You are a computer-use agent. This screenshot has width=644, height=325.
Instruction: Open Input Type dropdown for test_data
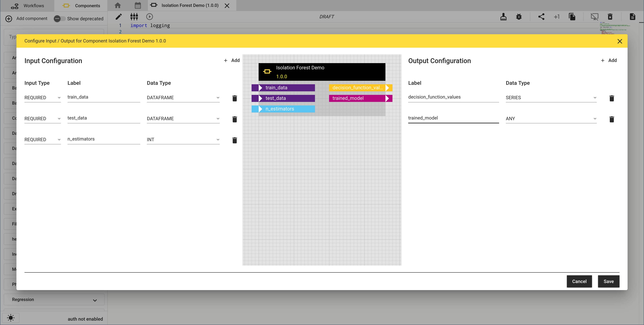42,119
